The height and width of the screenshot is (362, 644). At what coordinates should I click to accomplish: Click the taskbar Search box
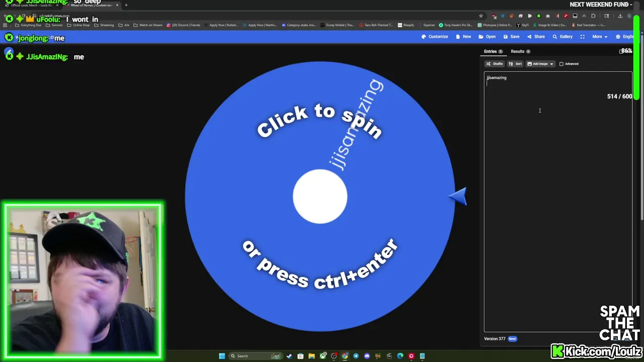(256, 356)
